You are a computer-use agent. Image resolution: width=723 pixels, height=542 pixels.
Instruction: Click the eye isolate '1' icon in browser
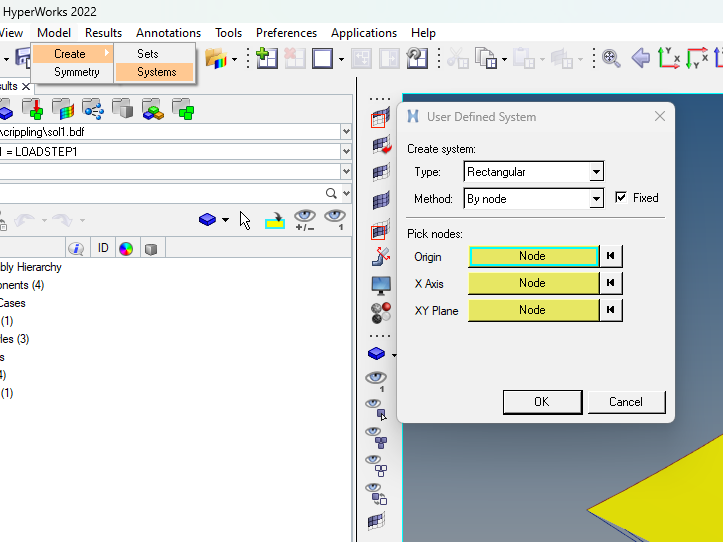(x=335, y=220)
